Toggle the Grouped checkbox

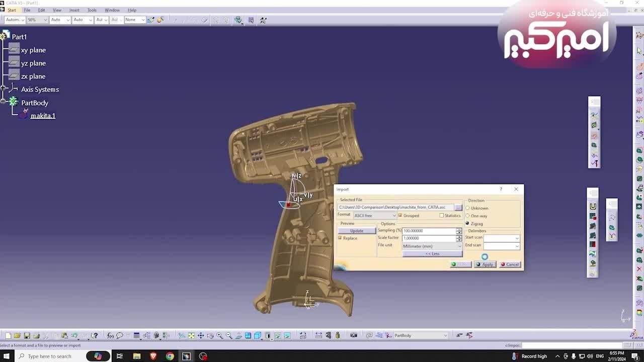(x=400, y=216)
